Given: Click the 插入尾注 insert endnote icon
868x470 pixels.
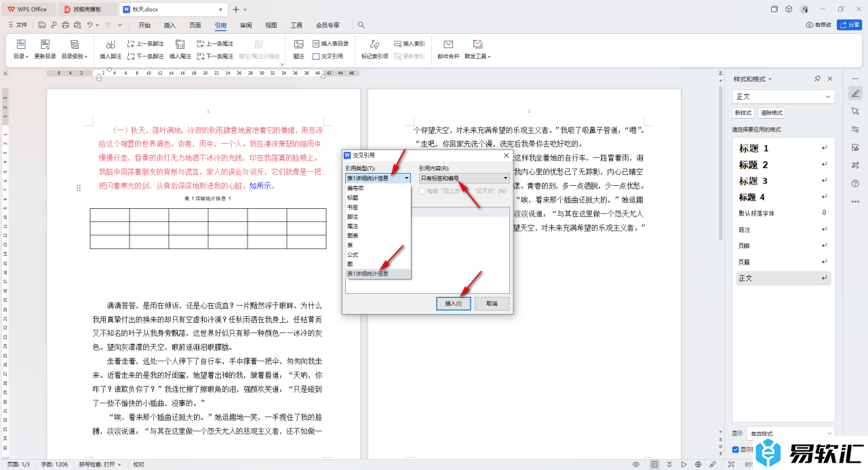Looking at the screenshot, I should coord(180,45).
